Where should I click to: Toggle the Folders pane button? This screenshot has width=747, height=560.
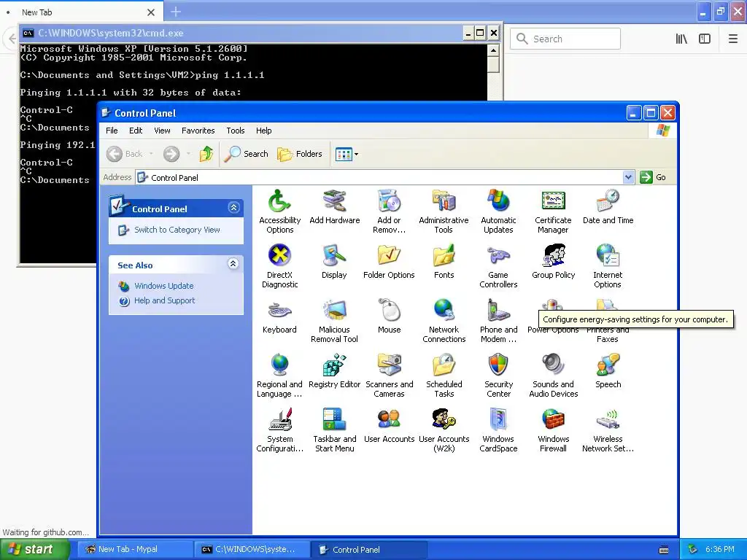(300, 154)
